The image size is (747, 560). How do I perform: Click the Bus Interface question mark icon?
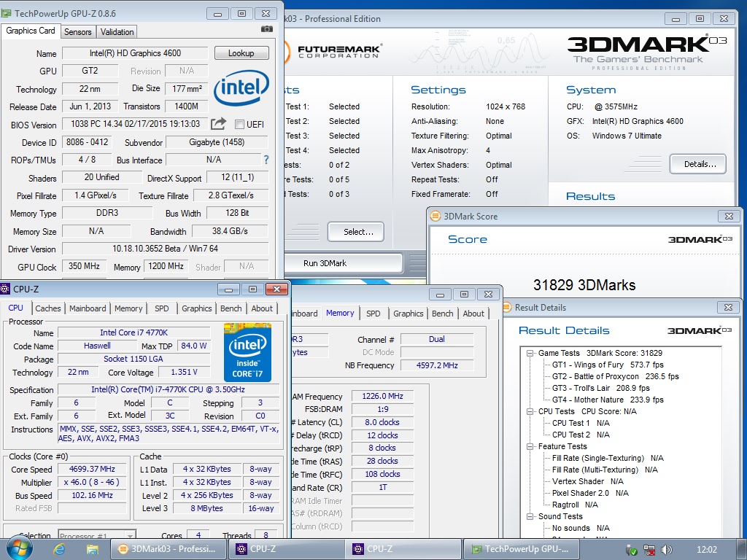tap(266, 160)
